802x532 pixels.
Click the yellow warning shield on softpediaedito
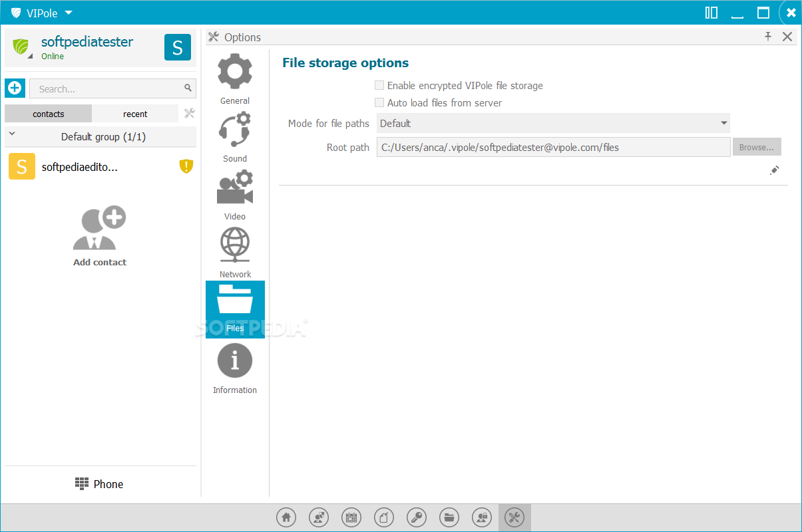click(x=186, y=166)
